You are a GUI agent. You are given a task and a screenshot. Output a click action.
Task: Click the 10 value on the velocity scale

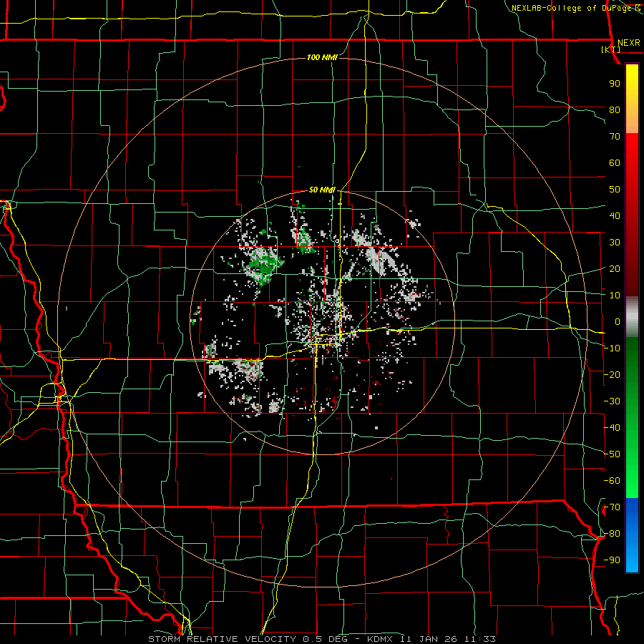pos(615,296)
